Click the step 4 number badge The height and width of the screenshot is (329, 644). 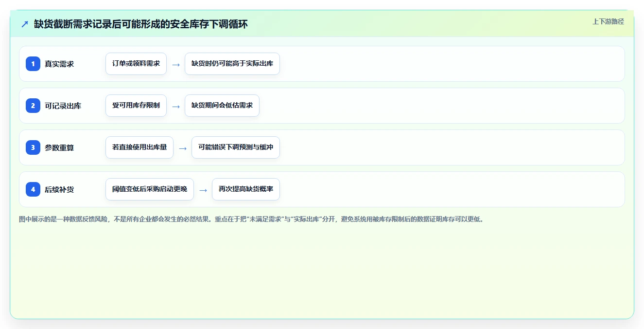point(33,189)
